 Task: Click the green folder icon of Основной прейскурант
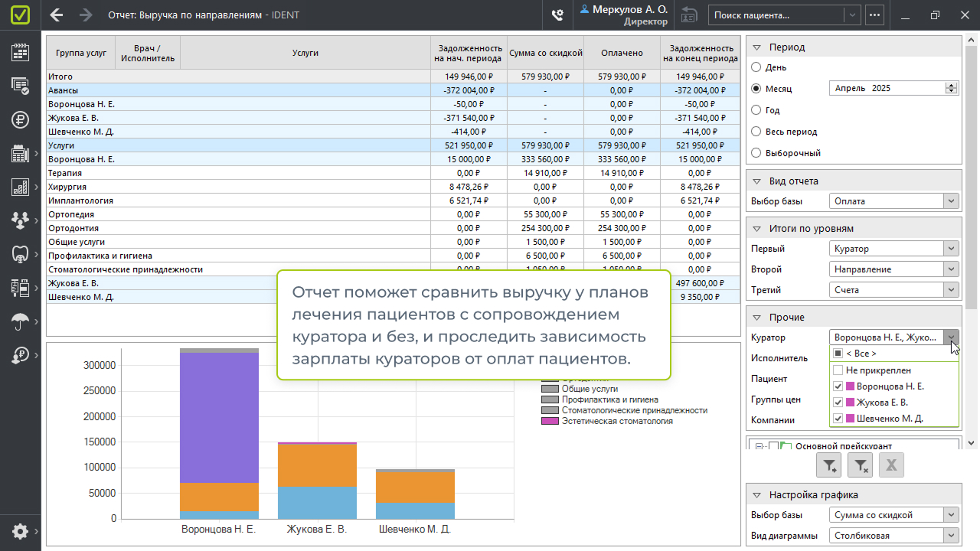point(786,446)
